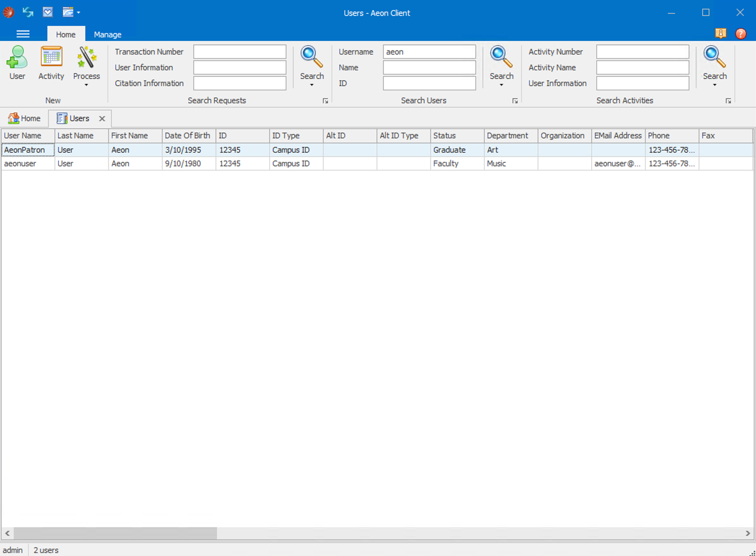The width and height of the screenshot is (756, 556).
Task: Open the Help question mark icon
Action: (x=741, y=33)
